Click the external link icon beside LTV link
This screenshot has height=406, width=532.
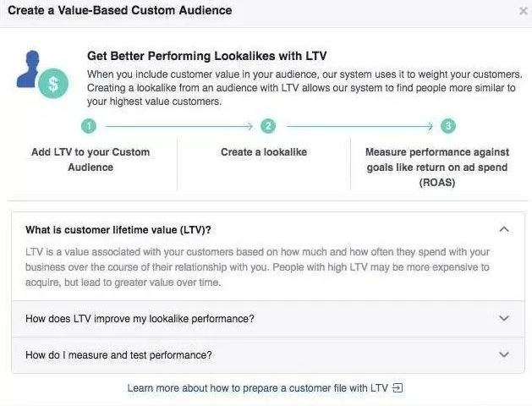[398, 387]
